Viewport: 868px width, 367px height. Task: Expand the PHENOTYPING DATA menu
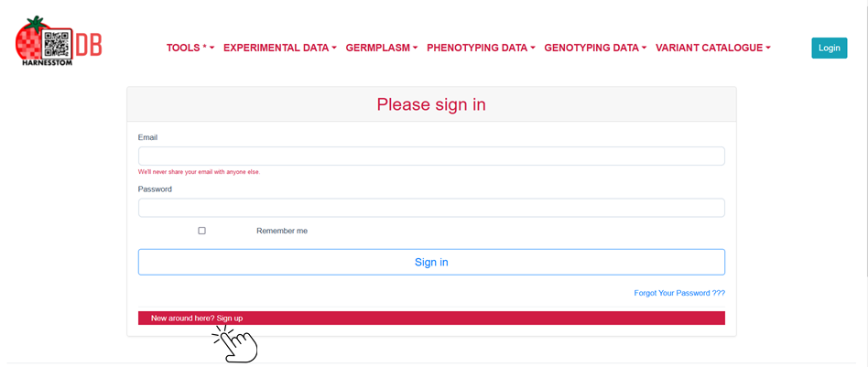pyautogui.click(x=481, y=48)
